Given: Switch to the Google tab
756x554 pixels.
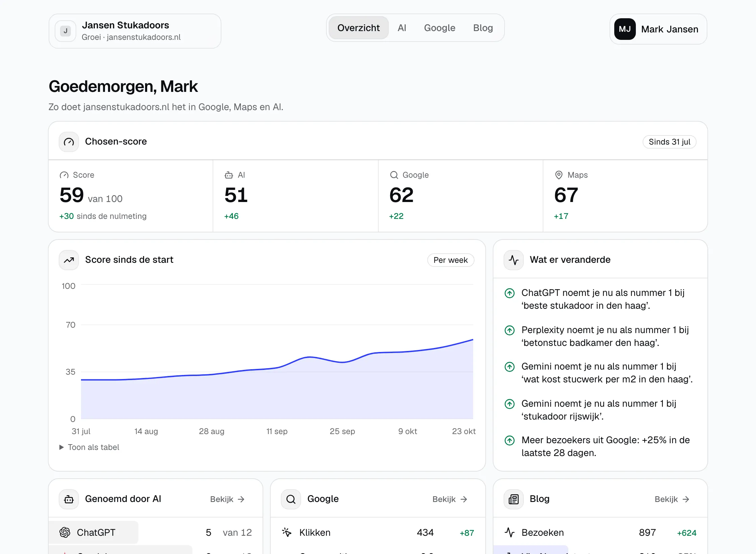Looking at the screenshot, I should click(x=439, y=28).
